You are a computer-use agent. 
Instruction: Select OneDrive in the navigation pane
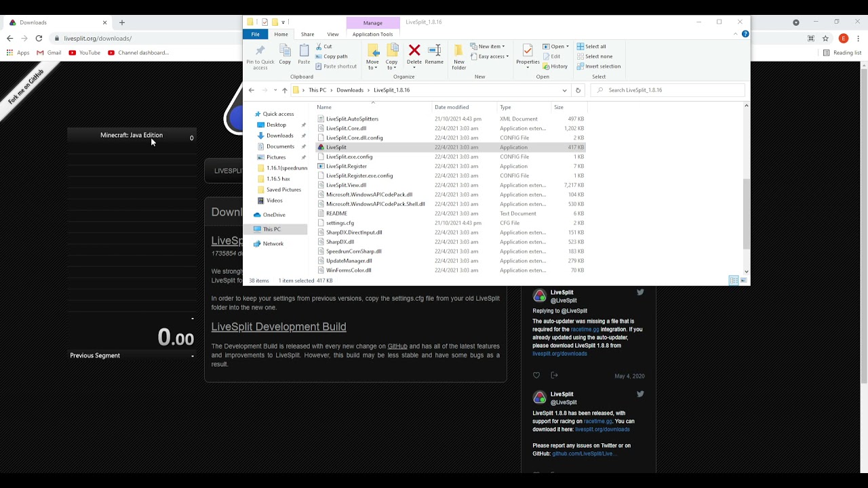pos(274,215)
